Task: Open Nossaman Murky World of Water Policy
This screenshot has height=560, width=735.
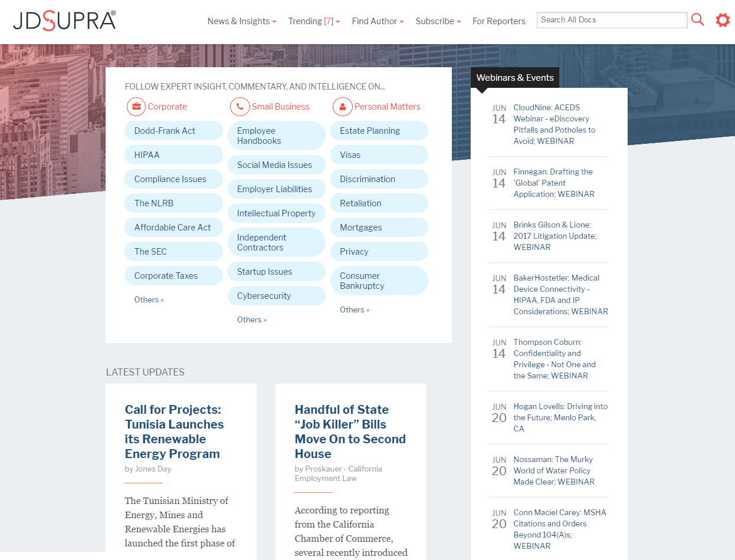Action: point(554,470)
